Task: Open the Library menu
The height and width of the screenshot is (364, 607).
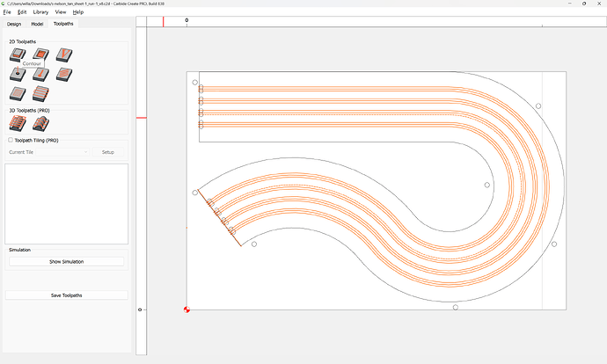Action: pyautogui.click(x=40, y=12)
